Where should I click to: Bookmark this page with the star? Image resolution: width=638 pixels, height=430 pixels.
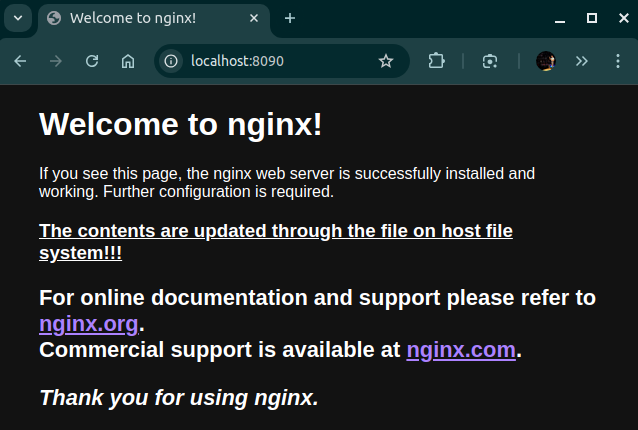[x=386, y=61]
